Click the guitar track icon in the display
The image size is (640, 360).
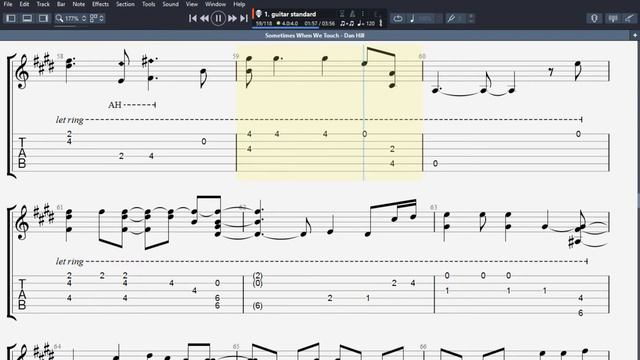[x=258, y=14]
